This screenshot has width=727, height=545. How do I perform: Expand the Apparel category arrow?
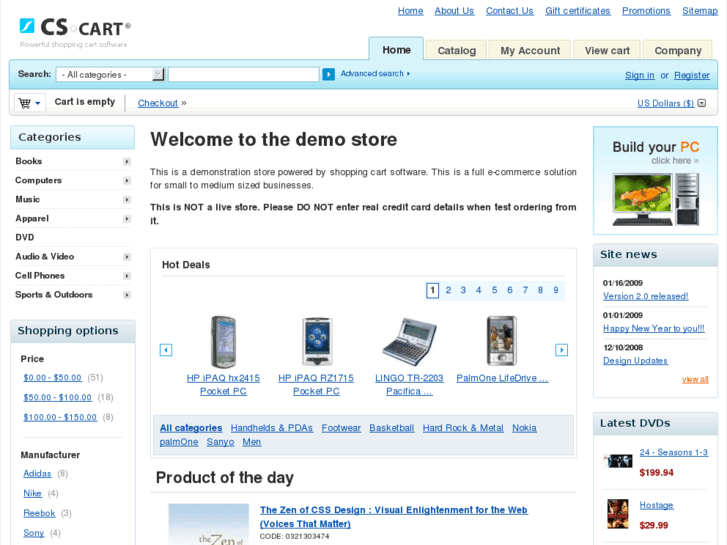[127, 218]
